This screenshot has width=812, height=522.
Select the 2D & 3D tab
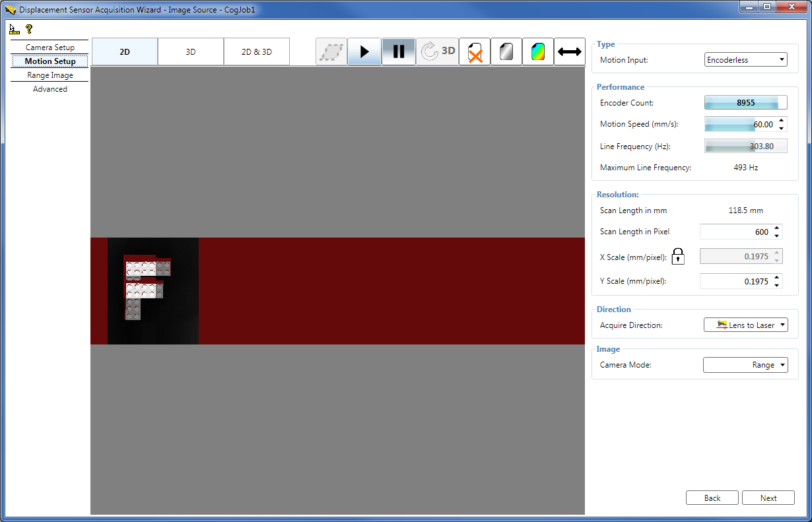click(x=256, y=51)
